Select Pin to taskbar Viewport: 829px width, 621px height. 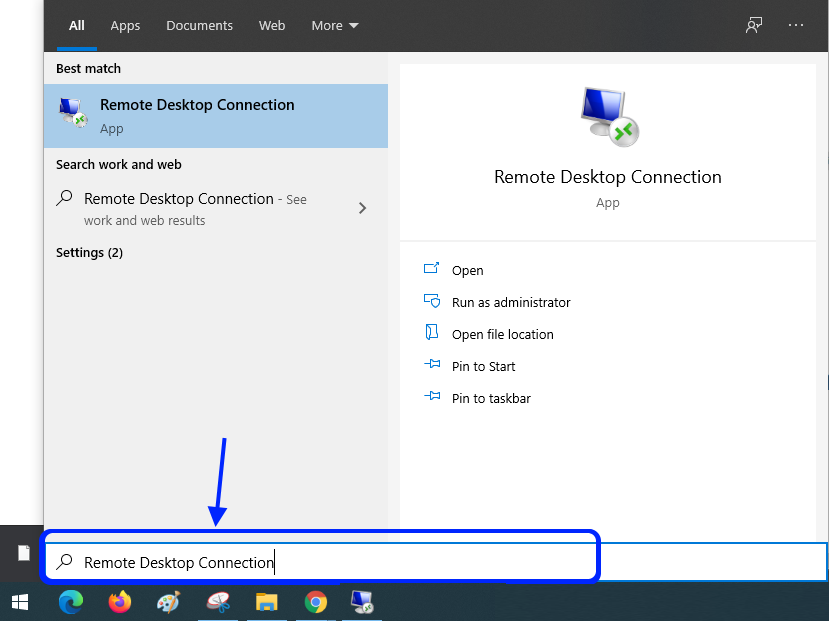[491, 398]
